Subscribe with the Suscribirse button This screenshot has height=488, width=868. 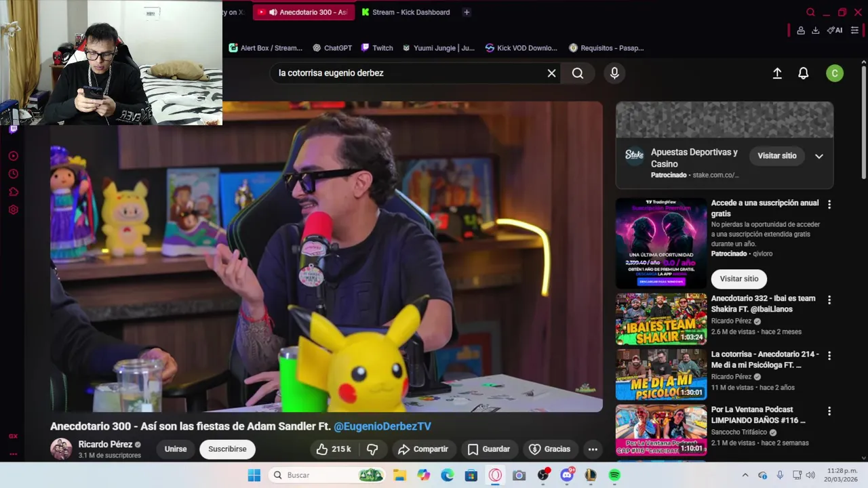(x=227, y=449)
